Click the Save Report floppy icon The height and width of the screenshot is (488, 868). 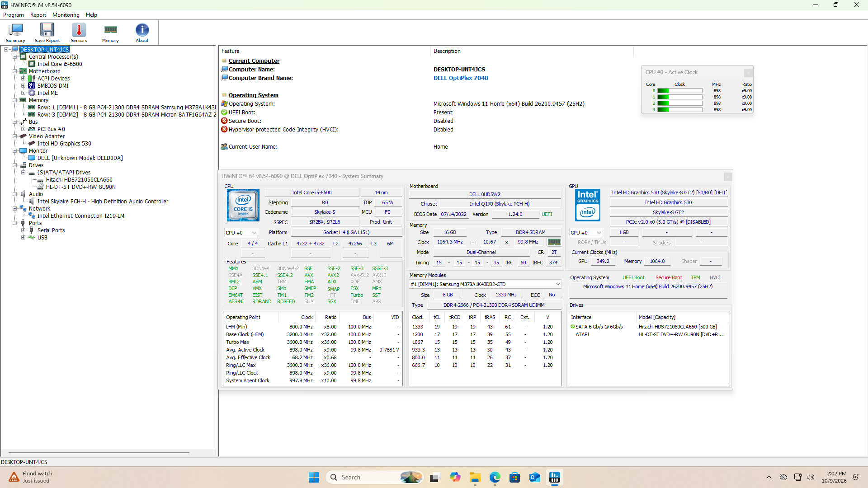click(47, 33)
